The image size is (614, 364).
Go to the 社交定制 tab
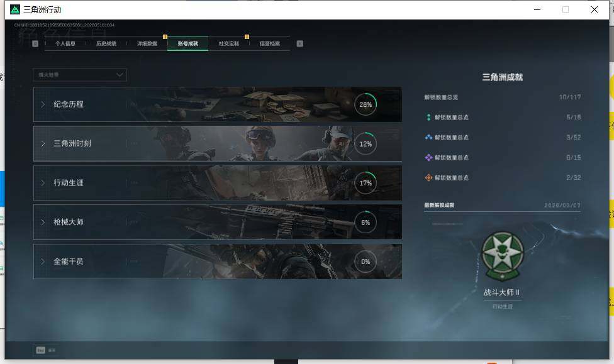click(229, 43)
